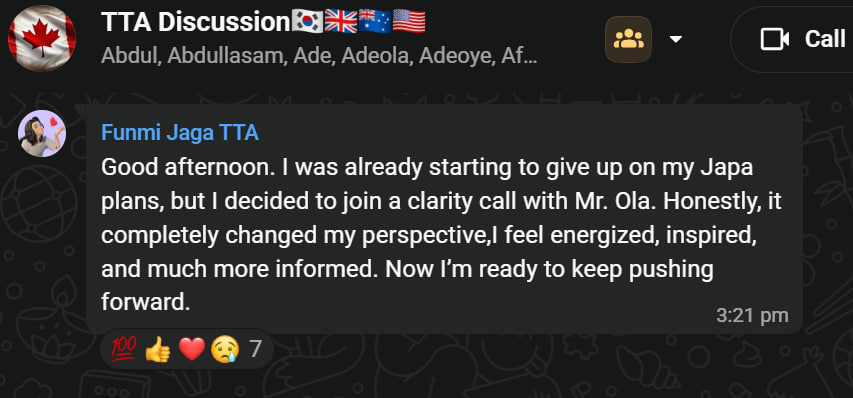
Task: Click the video camera icon
Action: (775, 39)
